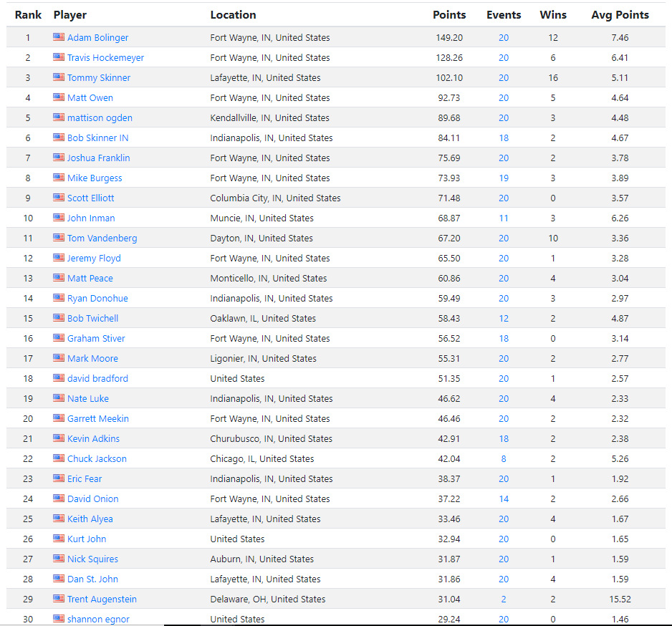This screenshot has height=626, width=672.
Task: Click the flag icon next to Chuck Jackson
Action: [59, 458]
